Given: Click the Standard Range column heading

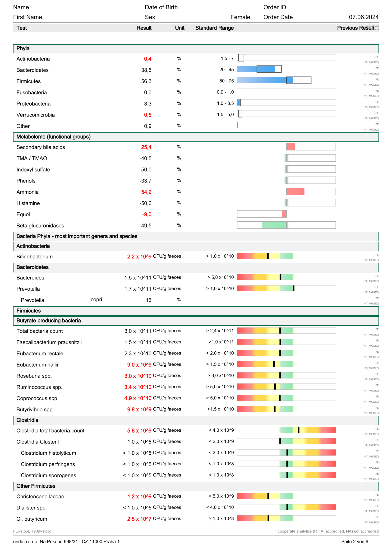Looking at the screenshot, I should coord(214,28).
